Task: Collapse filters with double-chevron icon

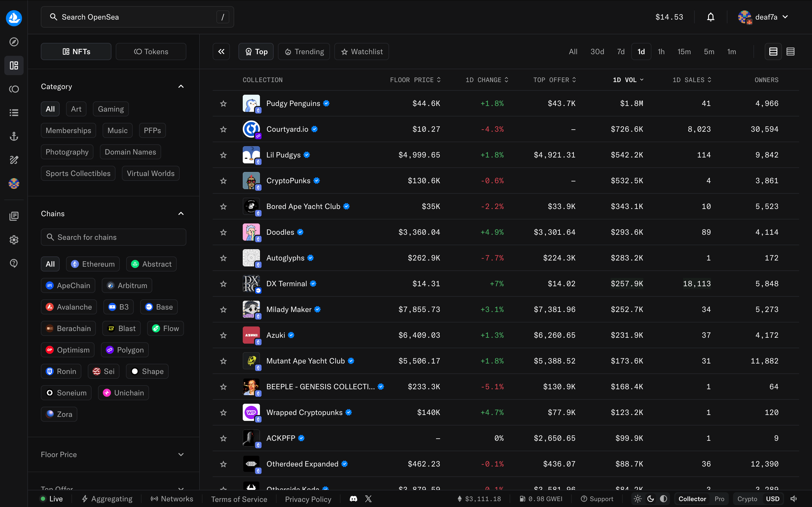Action: pyautogui.click(x=221, y=52)
